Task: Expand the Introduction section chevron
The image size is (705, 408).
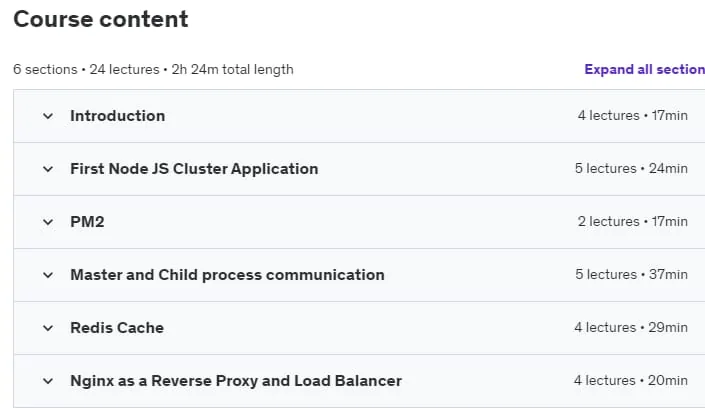Action: point(48,116)
